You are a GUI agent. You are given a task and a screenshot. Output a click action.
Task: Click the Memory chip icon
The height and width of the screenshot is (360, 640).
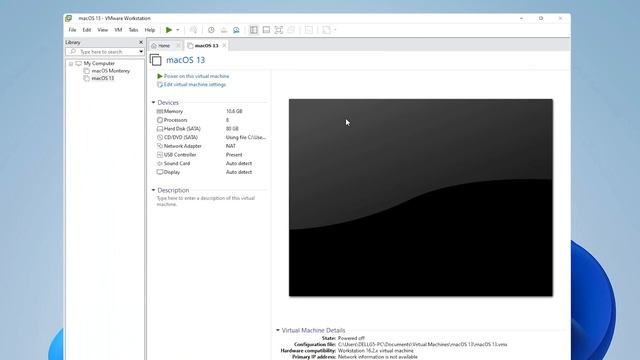(160, 111)
